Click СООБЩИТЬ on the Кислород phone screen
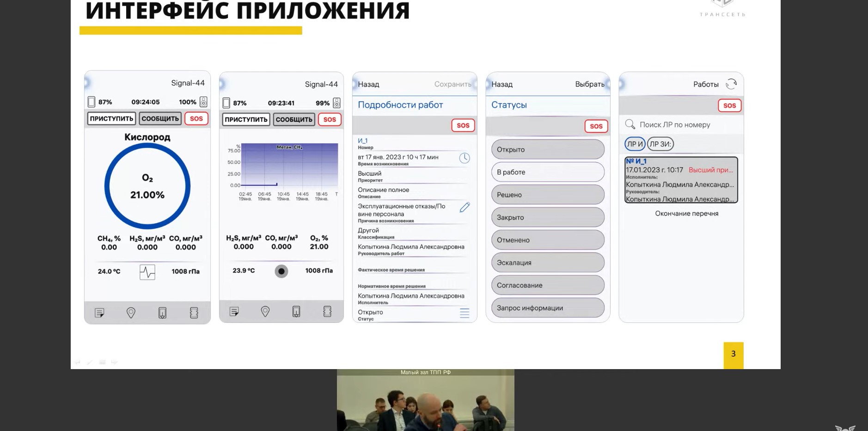This screenshot has height=431, width=868. pyautogui.click(x=160, y=119)
